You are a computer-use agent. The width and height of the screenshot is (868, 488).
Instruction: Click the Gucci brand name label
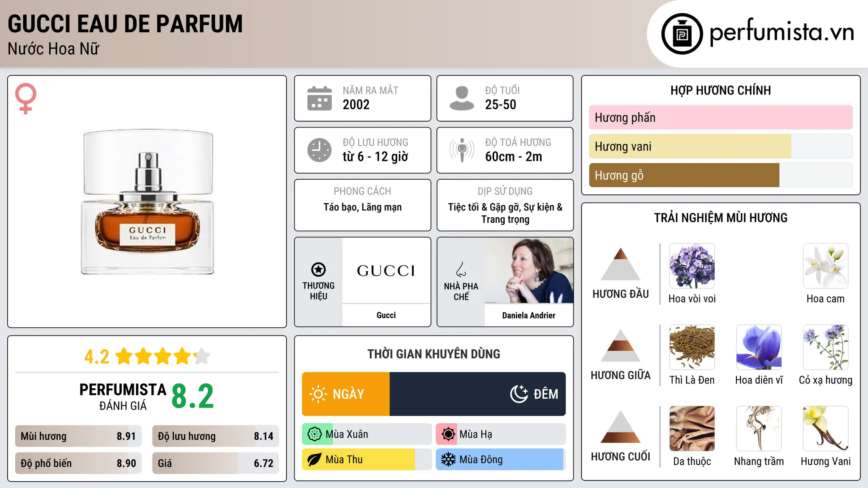[386, 315]
